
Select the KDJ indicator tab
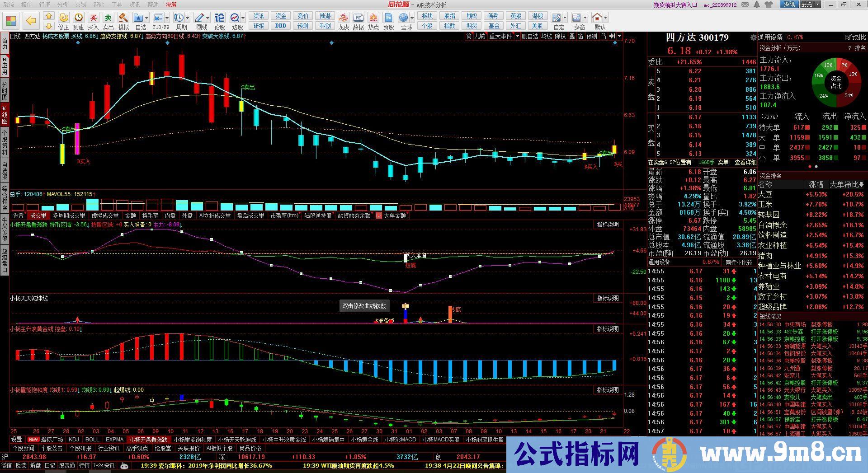click(x=73, y=440)
